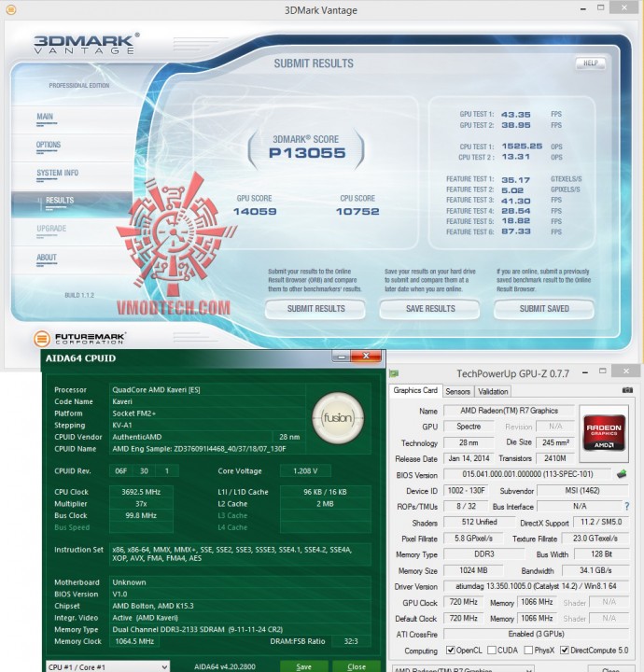Click the CPU score value 10752

click(357, 211)
